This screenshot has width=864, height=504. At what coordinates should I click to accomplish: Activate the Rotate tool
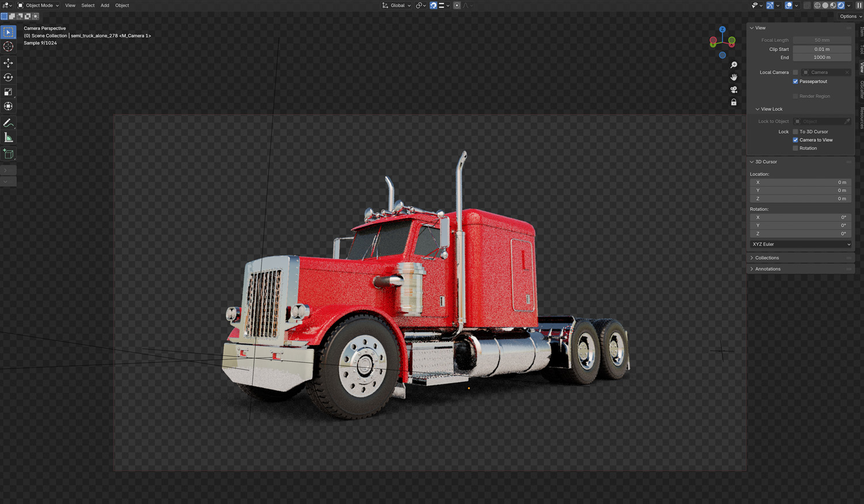pos(8,77)
